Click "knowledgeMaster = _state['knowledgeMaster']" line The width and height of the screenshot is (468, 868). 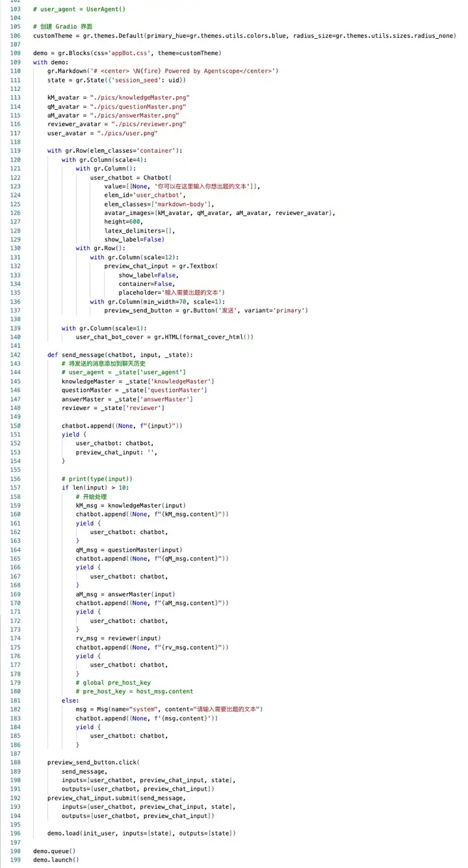[x=138, y=381]
